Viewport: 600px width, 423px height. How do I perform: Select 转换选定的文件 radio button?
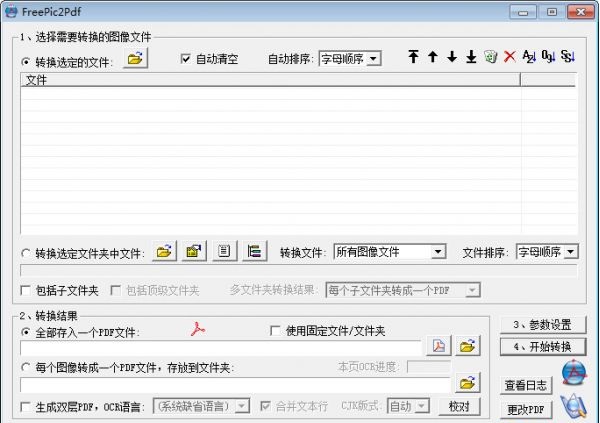[x=26, y=62]
